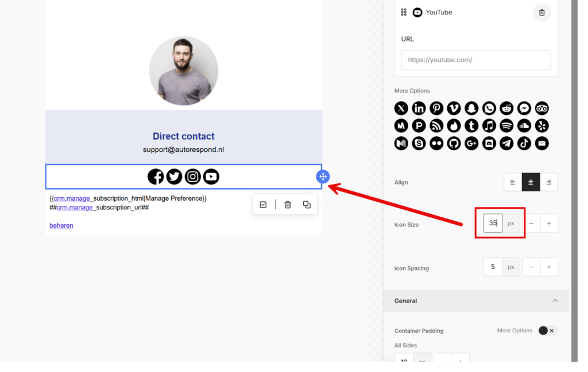The image size is (588, 372).
Task: Add the TikTok social icon
Action: pyautogui.click(x=524, y=143)
